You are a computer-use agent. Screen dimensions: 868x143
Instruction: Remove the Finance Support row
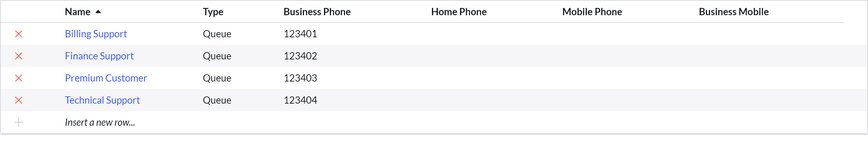coord(19,56)
